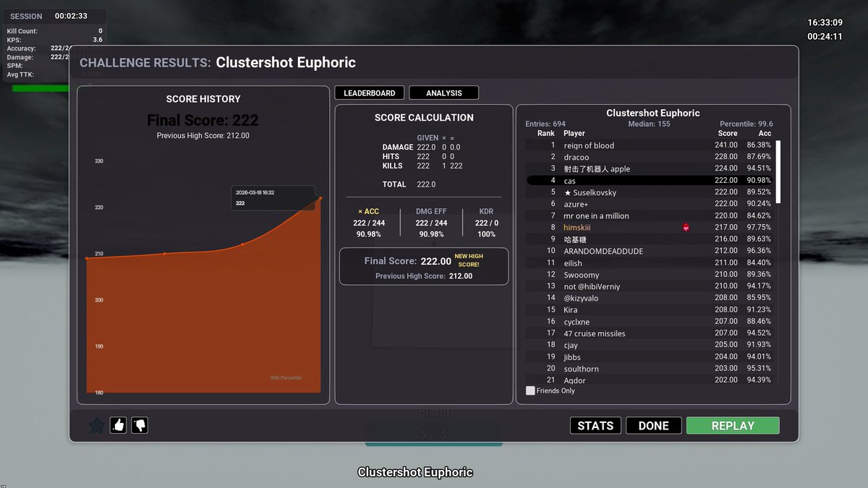Give the scenario a thumbs down

[140, 426]
